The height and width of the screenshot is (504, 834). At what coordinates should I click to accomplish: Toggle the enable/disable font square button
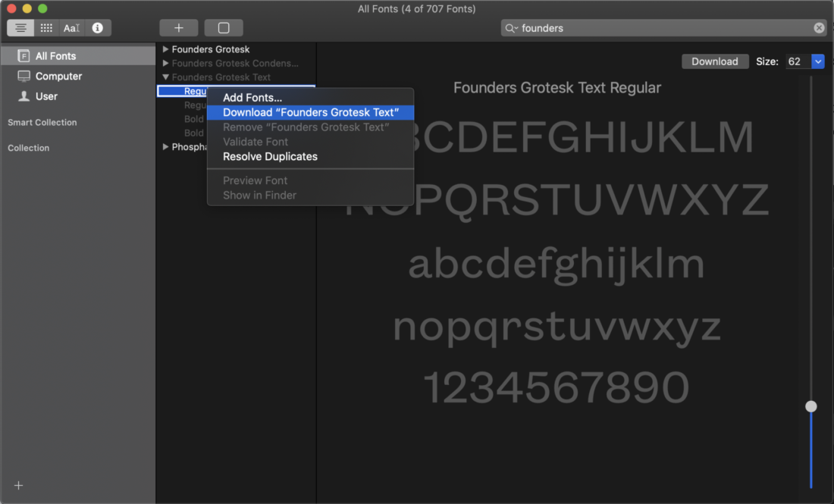click(224, 27)
